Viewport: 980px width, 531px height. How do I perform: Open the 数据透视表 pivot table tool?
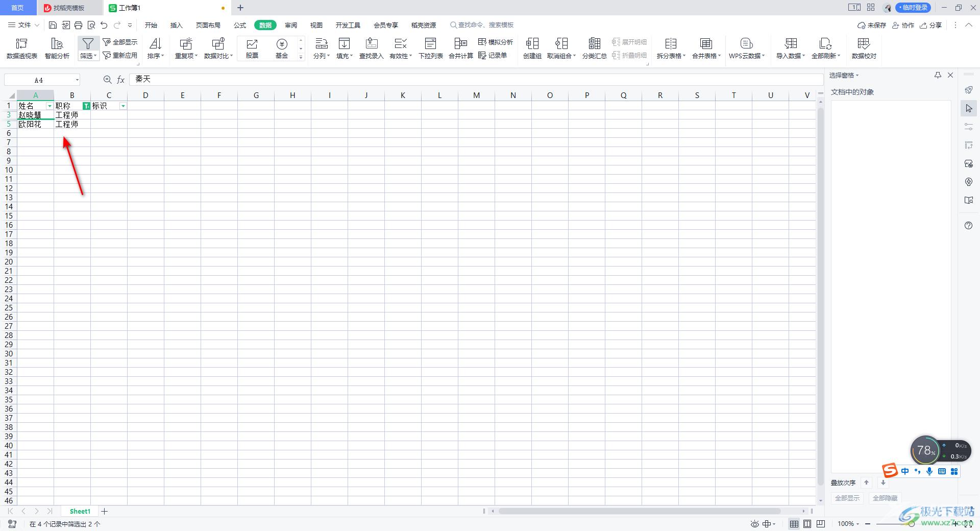pos(21,49)
